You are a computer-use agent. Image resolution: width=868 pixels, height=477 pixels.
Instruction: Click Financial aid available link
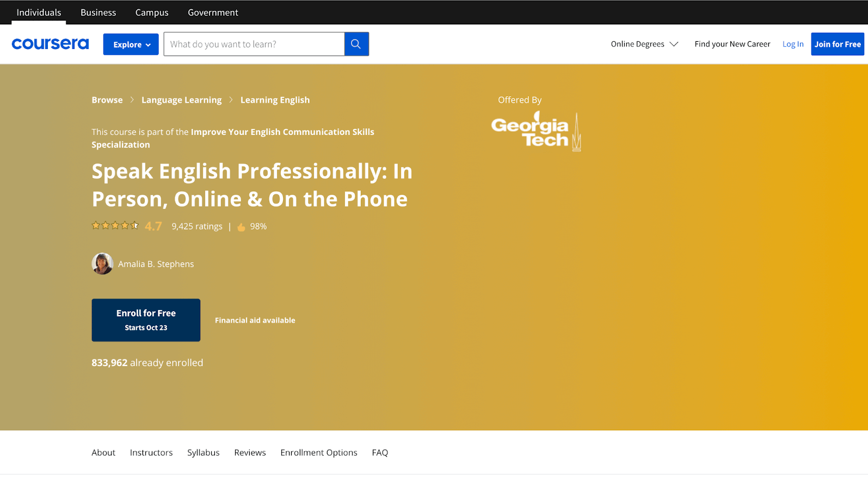[x=255, y=320]
